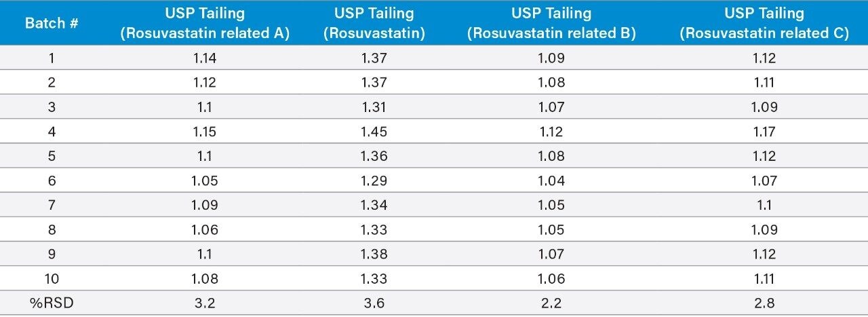Click the Batch # column header

(x=52, y=23)
